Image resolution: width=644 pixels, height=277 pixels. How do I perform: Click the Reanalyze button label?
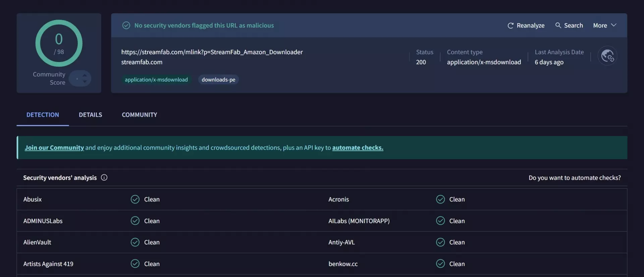(531, 25)
